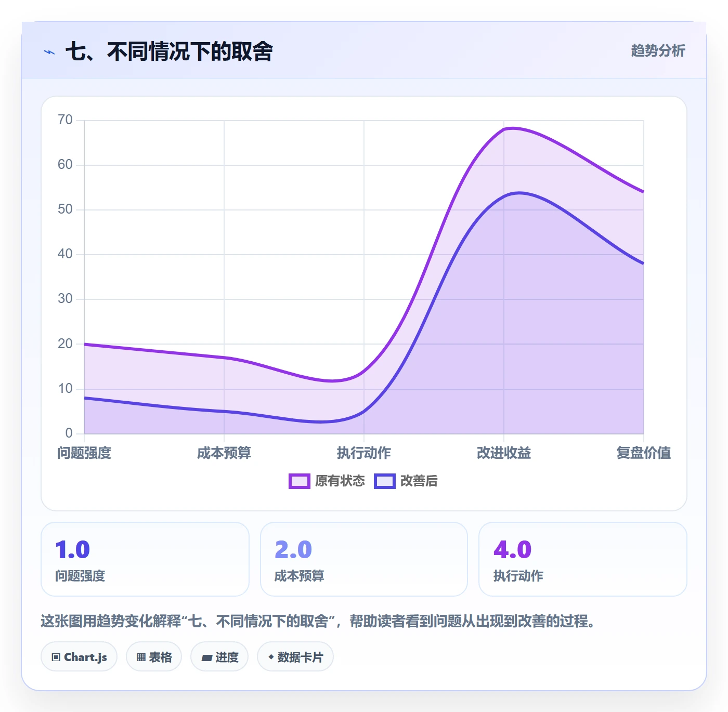Click the blue 改善后 line peak at 改进收益
728x712 pixels.
(x=504, y=196)
